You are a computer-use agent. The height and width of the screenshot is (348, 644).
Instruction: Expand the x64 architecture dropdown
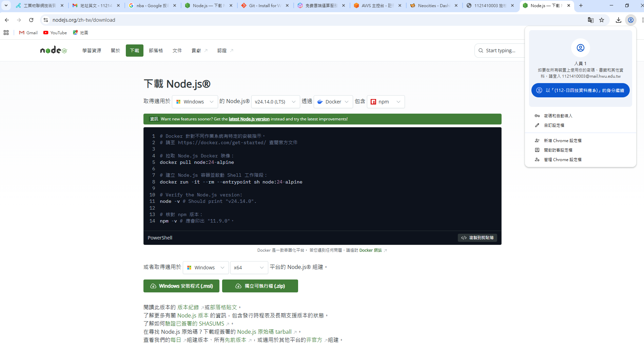(249, 268)
